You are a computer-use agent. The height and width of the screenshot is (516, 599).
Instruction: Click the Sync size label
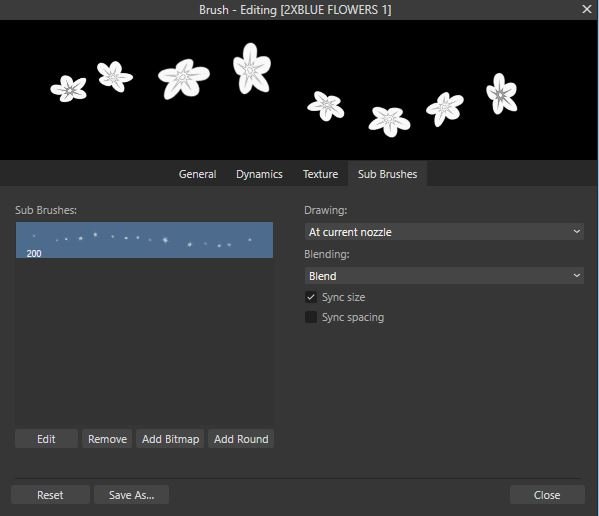click(343, 297)
